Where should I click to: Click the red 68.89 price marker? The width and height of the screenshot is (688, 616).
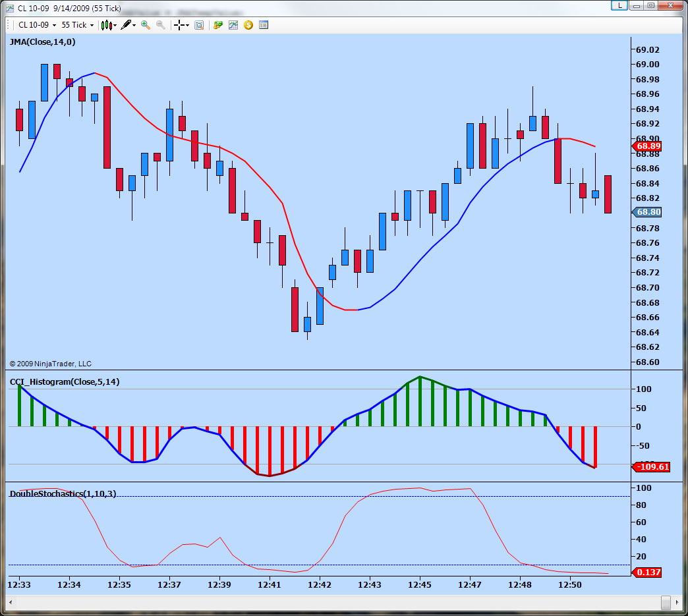click(x=646, y=146)
